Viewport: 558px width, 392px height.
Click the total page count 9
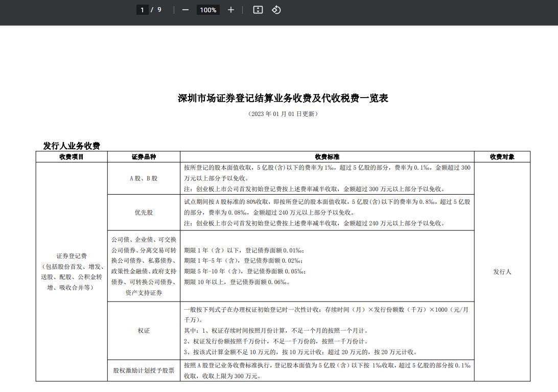pos(159,10)
